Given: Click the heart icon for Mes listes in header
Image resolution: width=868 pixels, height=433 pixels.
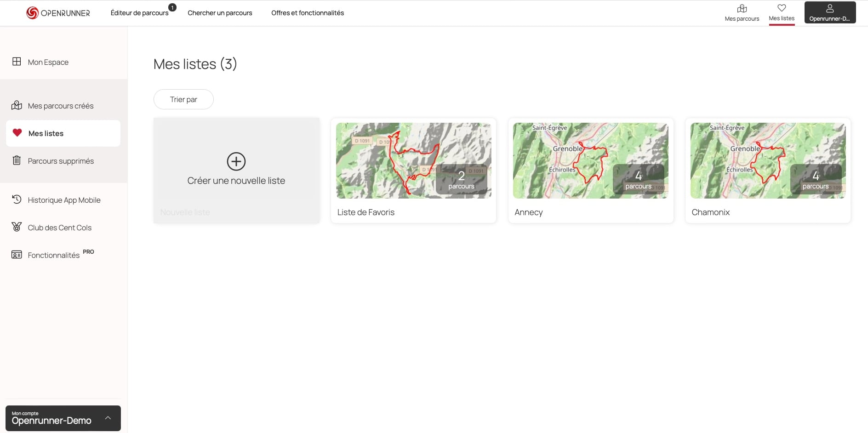Looking at the screenshot, I should pos(781,8).
